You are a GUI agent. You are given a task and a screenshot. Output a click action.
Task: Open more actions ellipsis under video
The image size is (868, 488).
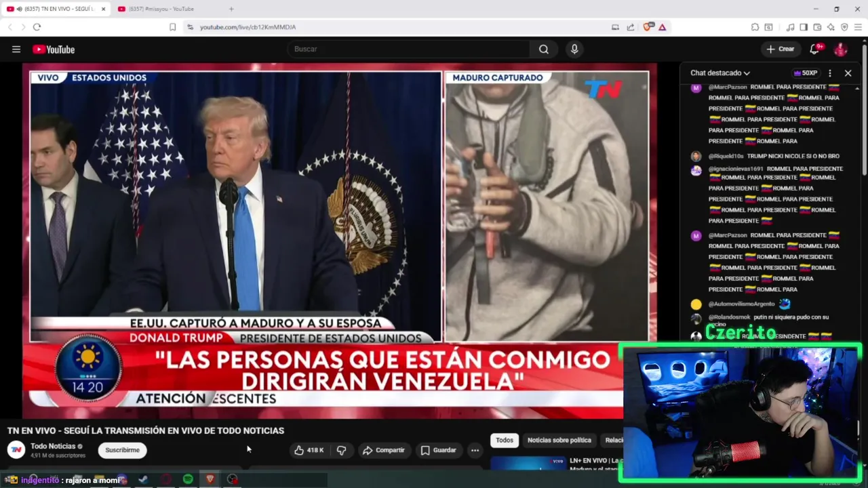point(475,450)
